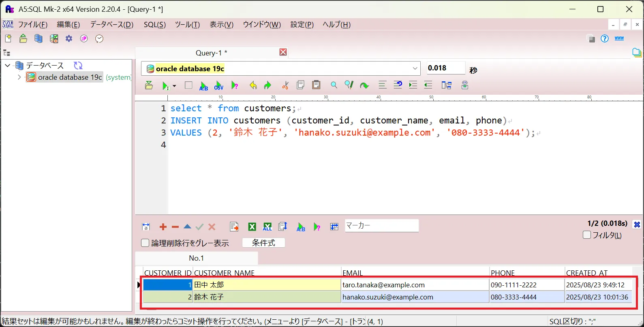Click the 条件式 button
Viewport: 644px width, 327px height.
click(263, 243)
